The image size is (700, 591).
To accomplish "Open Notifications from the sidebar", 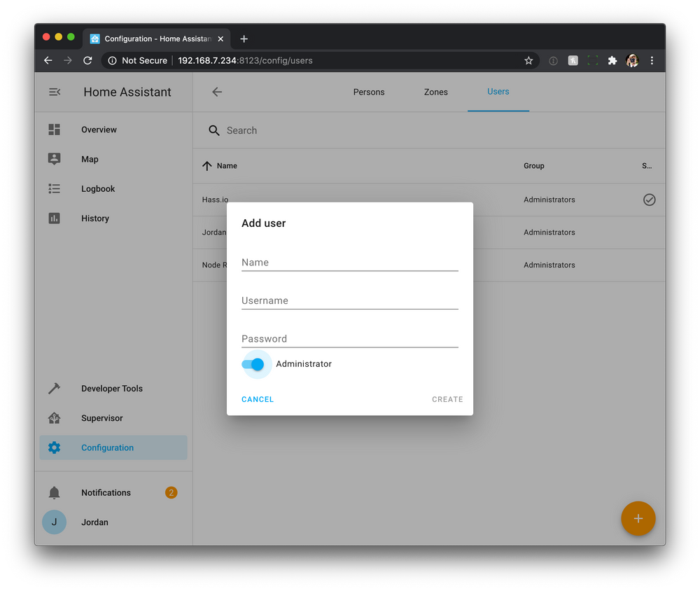I will (105, 492).
